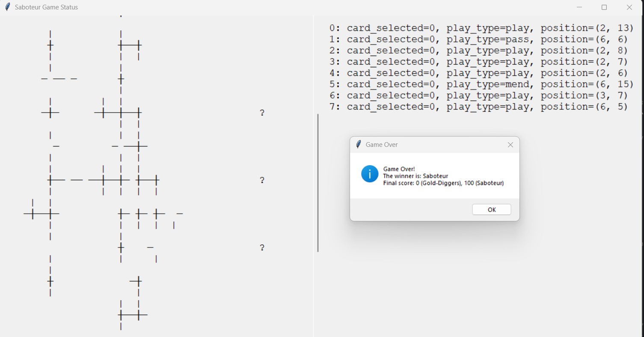Click the OK button in the dialog

[491, 209]
